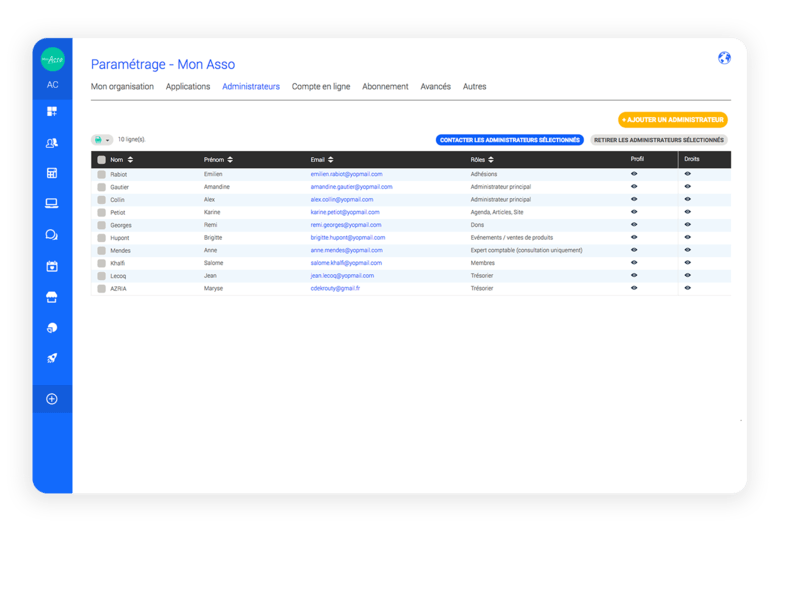Switch to Compte en ligne tab
The height and width of the screenshot is (598, 800).
pos(321,87)
